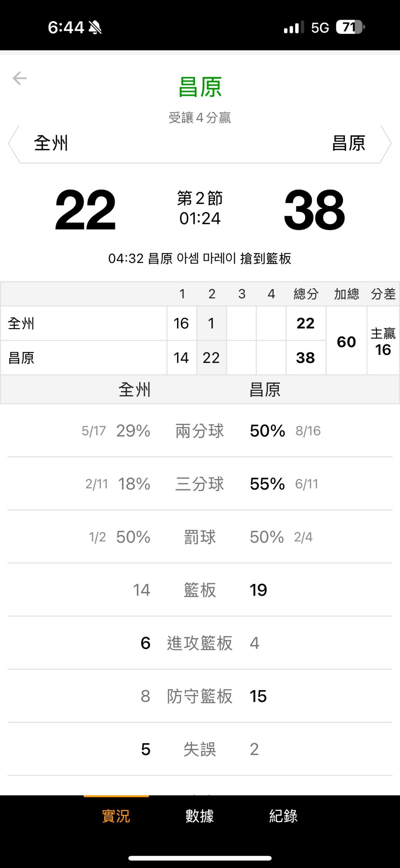Tap the 分差 主贏 16 cell

click(x=383, y=341)
